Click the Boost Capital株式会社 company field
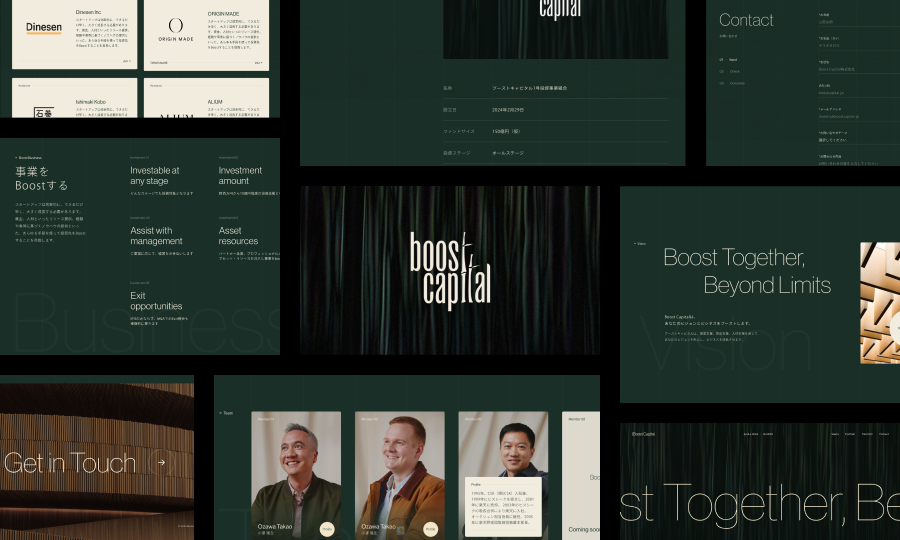The width and height of the screenshot is (900, 540). [859, 69]
